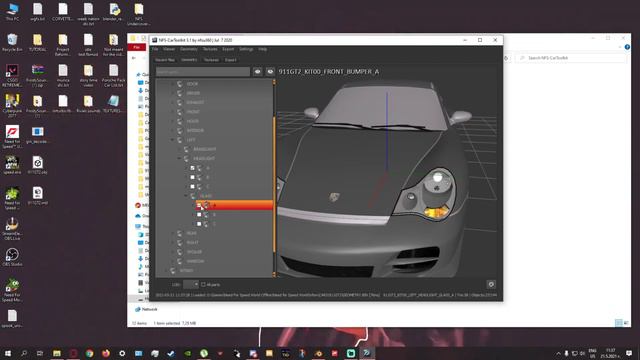The height and width of the screenshot is (360, 640).
Task: Collapse the HEADLIGHT tree node
Action: (x=179, y=158)
